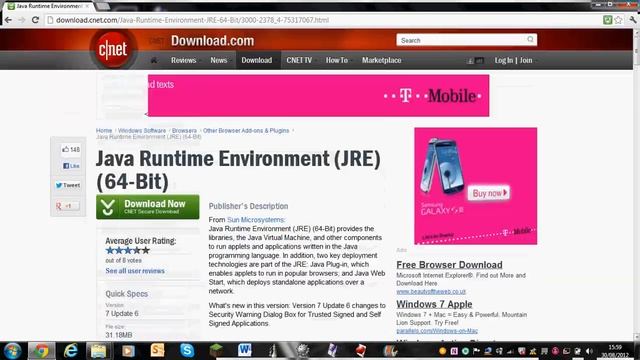
Task: Open the Windows 7 Apple ad link
Action: 434,304
